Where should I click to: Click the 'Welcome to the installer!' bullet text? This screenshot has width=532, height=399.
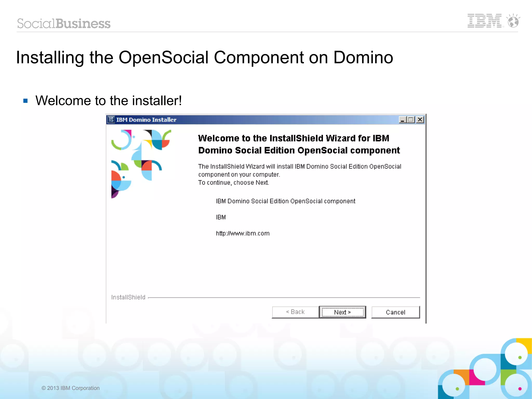click(x=109, y=101)
